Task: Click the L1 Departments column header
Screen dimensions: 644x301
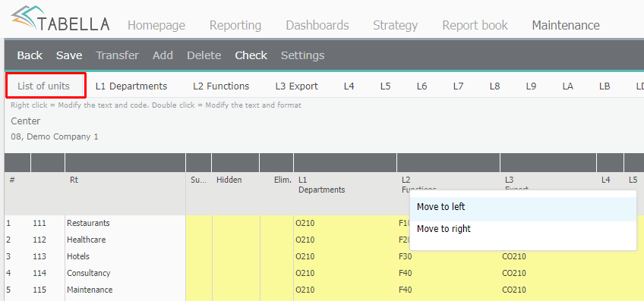Action: tap(321, 185)
